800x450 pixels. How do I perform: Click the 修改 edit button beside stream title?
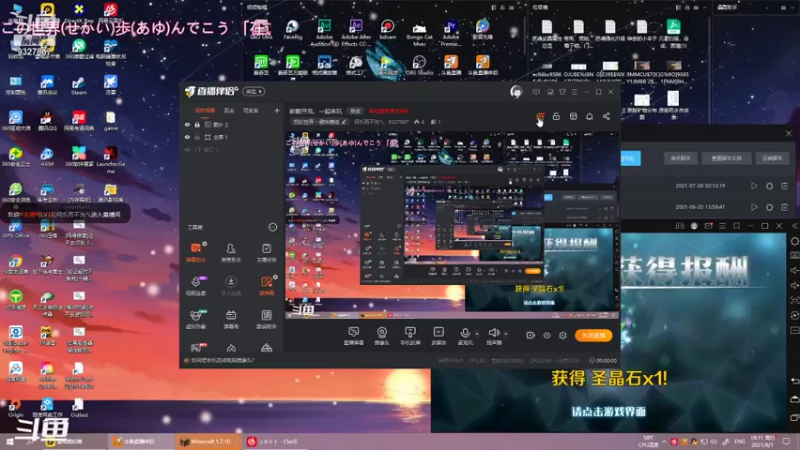[x=355, y=111]
